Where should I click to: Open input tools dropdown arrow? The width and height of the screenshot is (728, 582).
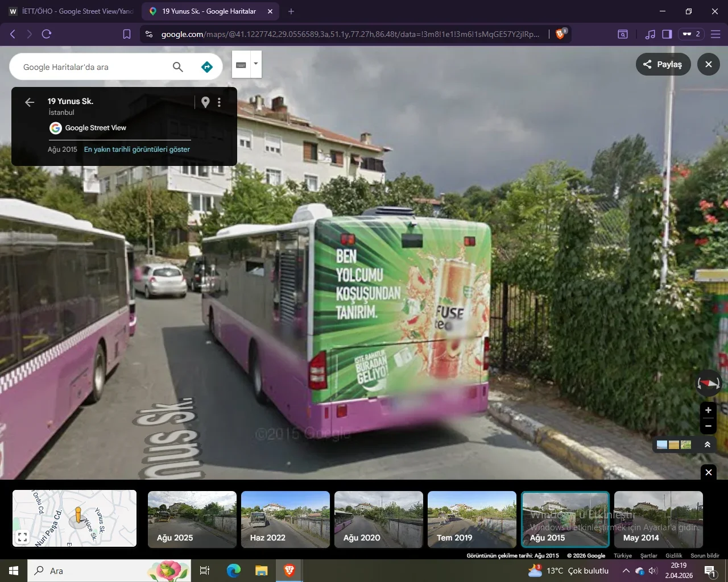pyautogui.click(x=256, y=64)
